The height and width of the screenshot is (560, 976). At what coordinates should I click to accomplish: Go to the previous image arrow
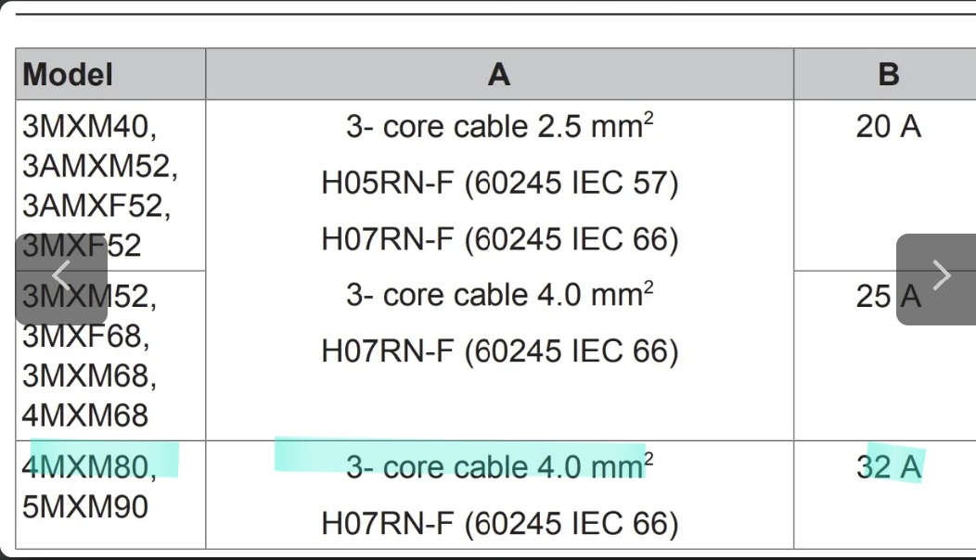tap(61, 276)
